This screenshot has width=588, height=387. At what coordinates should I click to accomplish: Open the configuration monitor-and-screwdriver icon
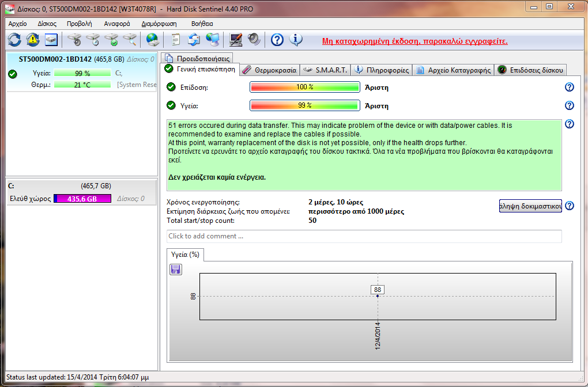pos(236,40)
